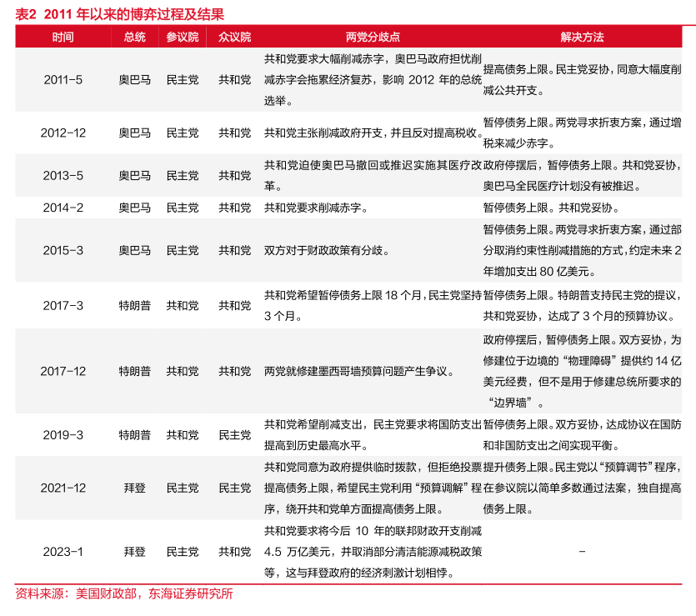Click the 2014-2 date cell

63,208
